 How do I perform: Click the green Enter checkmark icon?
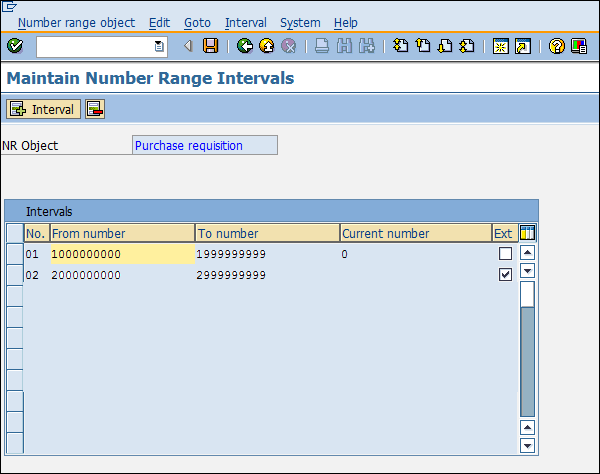[14, 46]
